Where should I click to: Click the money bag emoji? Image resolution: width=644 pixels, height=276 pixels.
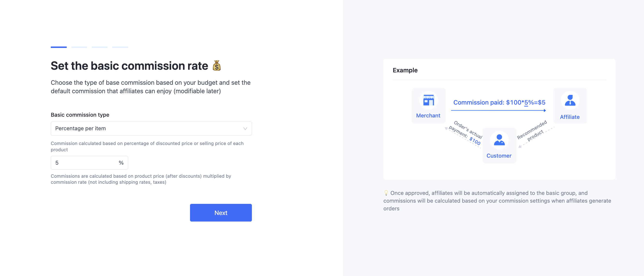coord(217,66)
